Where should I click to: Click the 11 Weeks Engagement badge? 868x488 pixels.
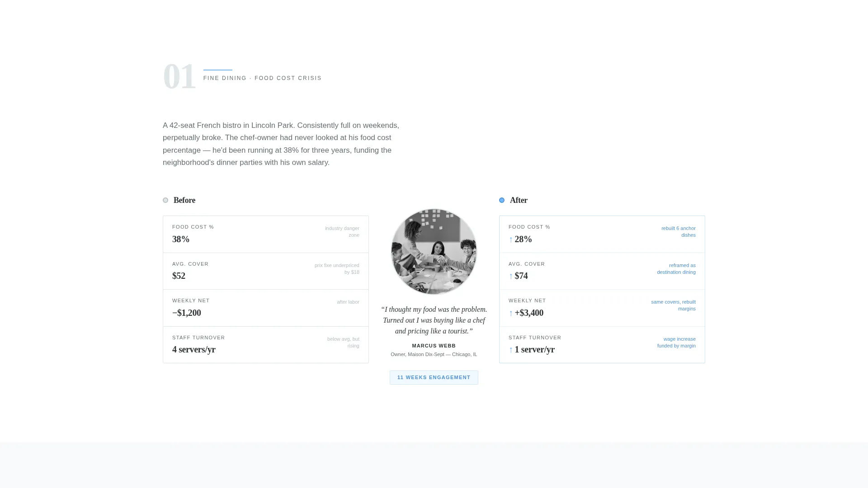[434, 377]
